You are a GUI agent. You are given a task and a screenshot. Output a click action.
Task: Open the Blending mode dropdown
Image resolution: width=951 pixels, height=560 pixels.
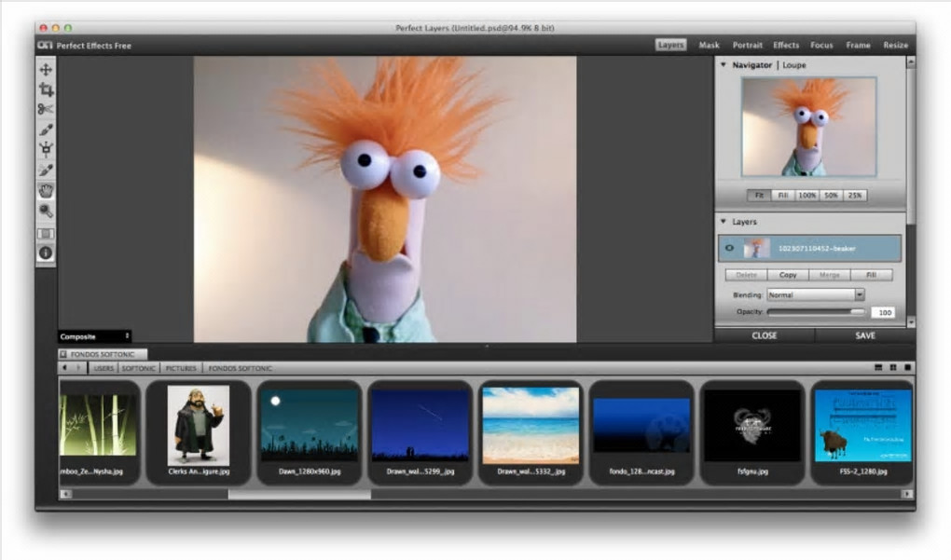(816, 294)
